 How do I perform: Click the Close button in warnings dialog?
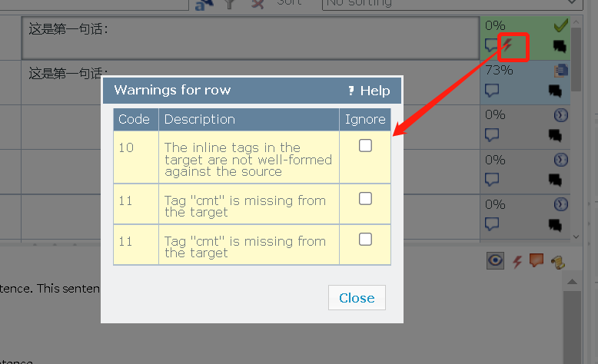(x=357, y=298)
